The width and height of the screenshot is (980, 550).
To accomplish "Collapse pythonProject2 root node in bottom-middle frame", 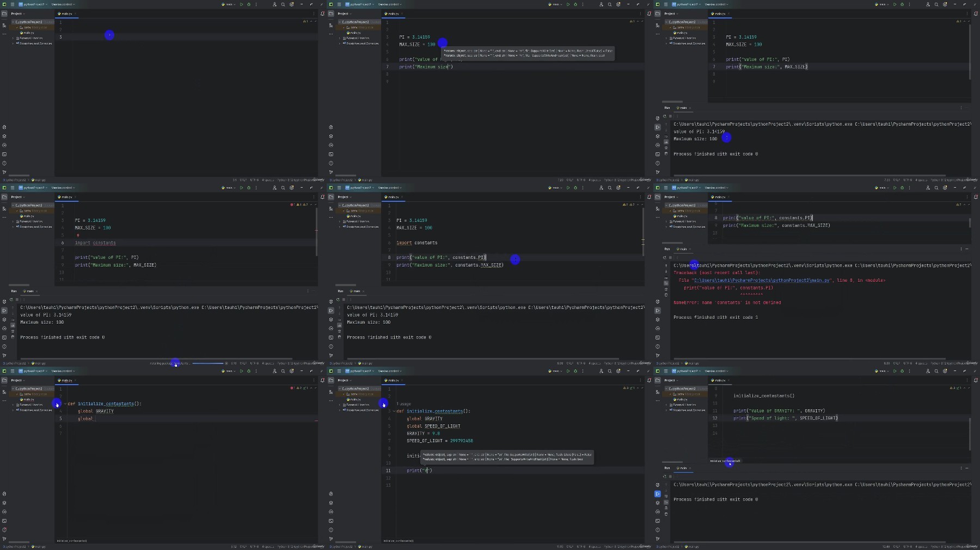I will (x=339, y=388).
